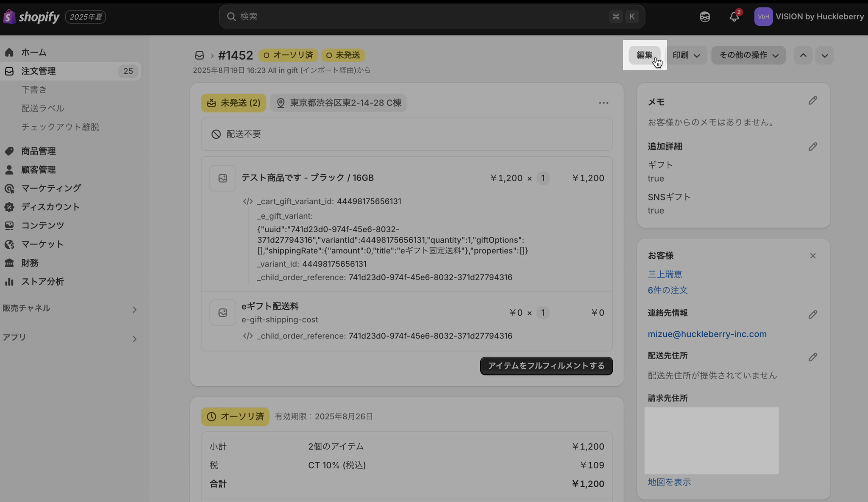The height and width of the screenshot is (502, 868).
Task: Click the 編集 button
Action: 644,55
